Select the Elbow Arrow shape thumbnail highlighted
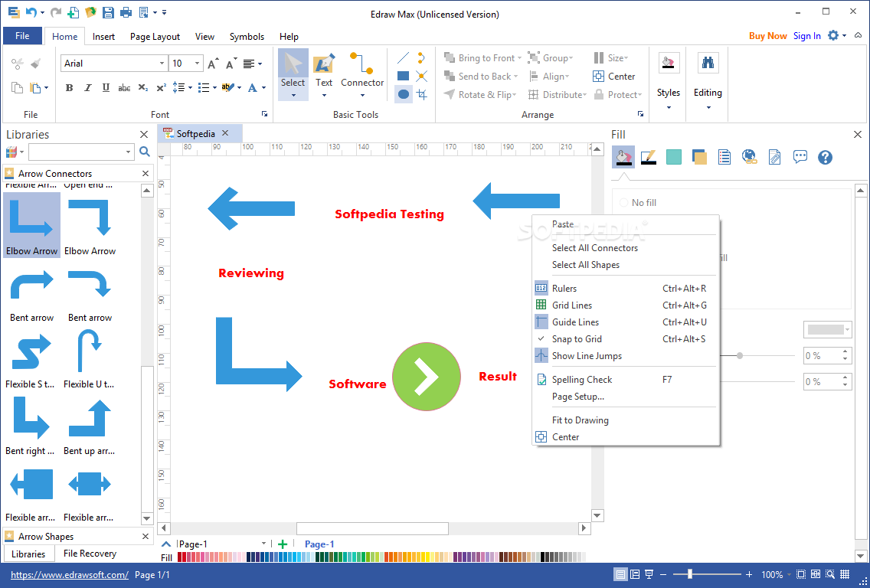Viewport: 870px width, 588px height. tap(31, 224)
